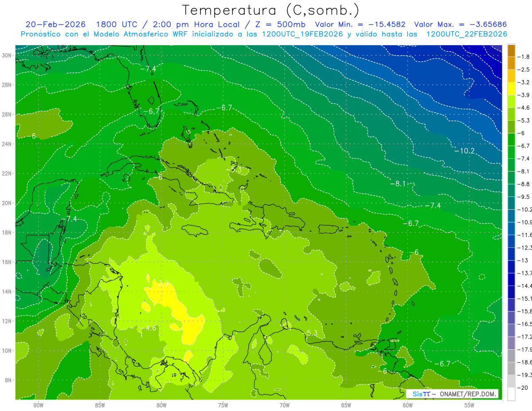Click the "60W" longitude axis label
The width and height of the screenshot is (532, 411).
408,405
